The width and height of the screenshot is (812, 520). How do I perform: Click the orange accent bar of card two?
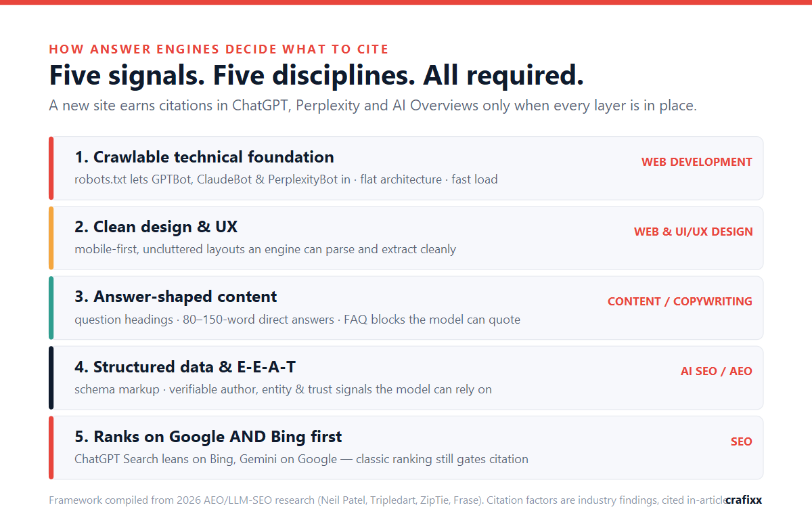click(x=51, y=238)
